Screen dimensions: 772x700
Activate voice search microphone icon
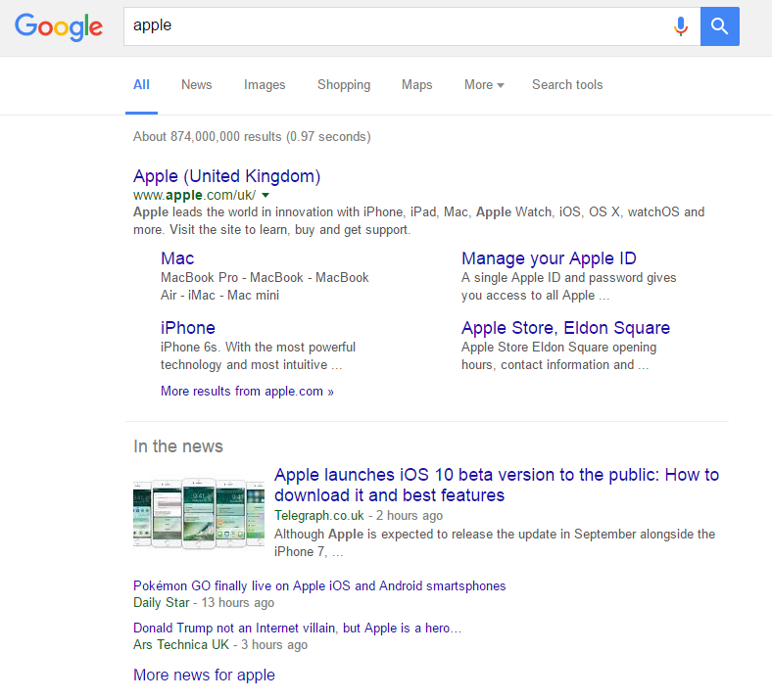tap(681, 26)
